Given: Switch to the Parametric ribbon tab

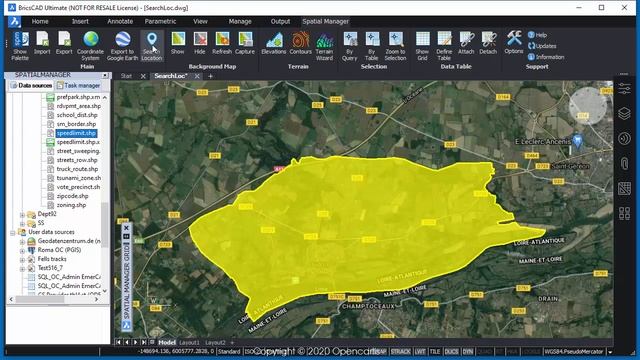Looking at the screenshot, I should pos(160,21).
